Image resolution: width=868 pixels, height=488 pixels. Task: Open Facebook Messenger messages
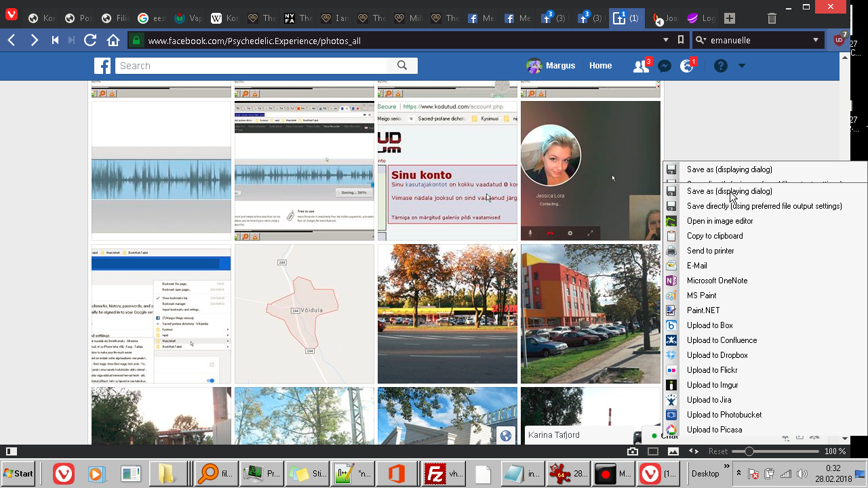[665, 66]
